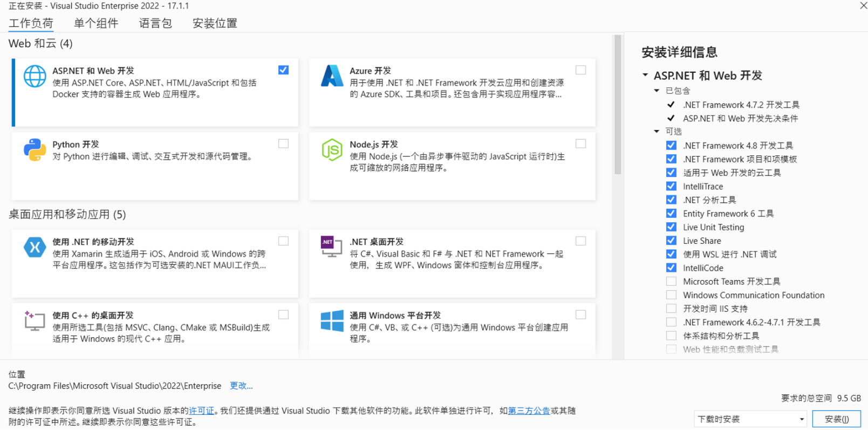Image resolution: width=868 pixels, height=430 pixels.
Task: Toggle Entity Framework 6 工具 checkbox
Action: 671,213
